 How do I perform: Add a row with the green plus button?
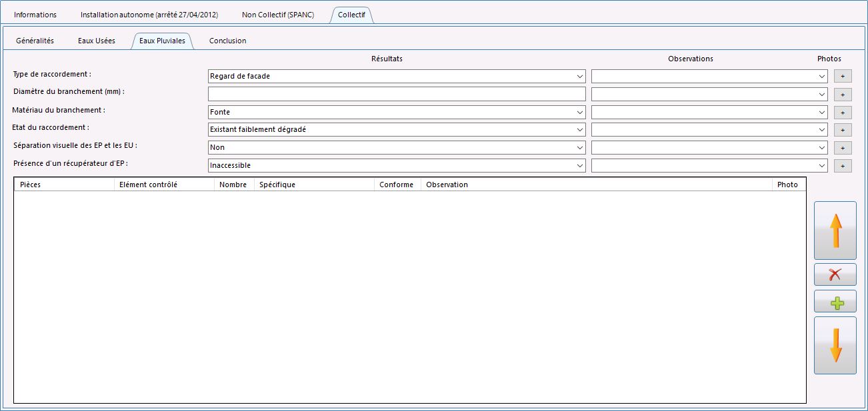tap(835, 301)
